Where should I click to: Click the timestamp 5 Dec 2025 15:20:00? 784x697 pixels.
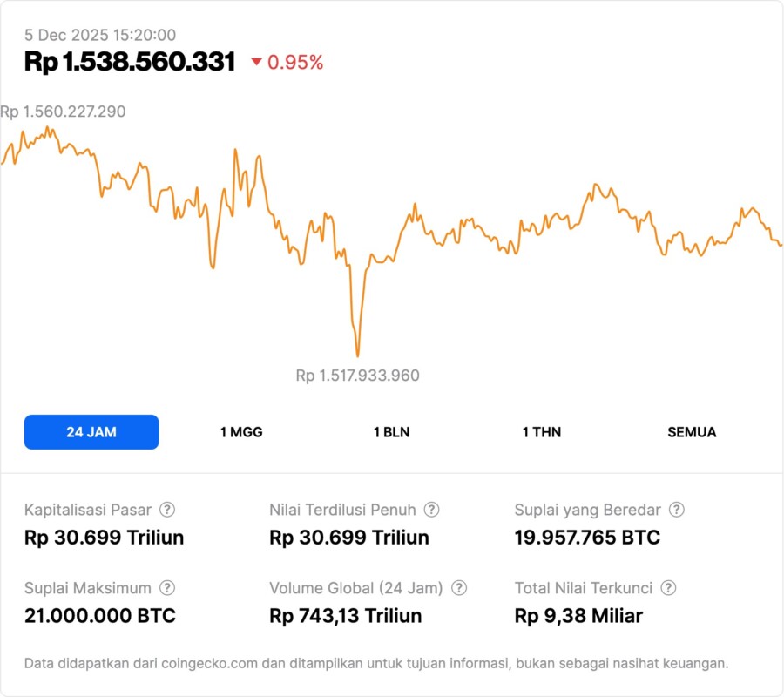100,35
